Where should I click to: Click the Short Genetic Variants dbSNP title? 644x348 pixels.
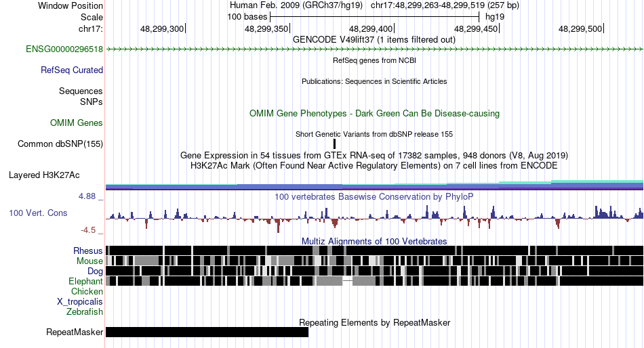(x=374, y=134)
